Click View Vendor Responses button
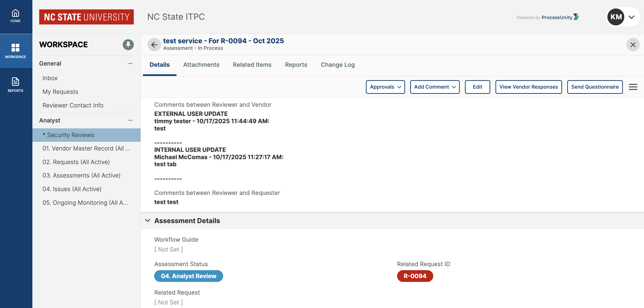 [x=529, y=87]
